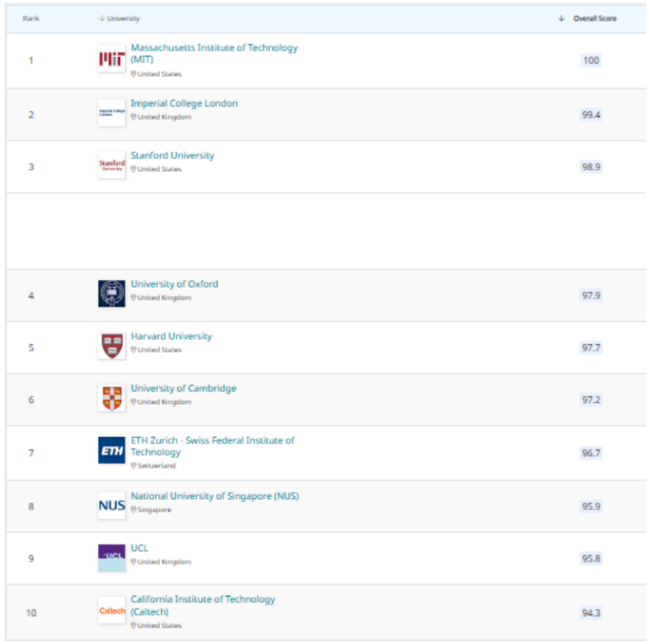Click Caltech's overall score 94.3

click(591, 613)
